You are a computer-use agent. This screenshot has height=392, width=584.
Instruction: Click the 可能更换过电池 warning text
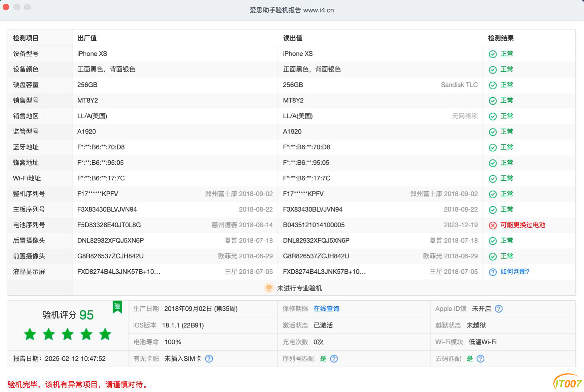[x=523, y=225]
